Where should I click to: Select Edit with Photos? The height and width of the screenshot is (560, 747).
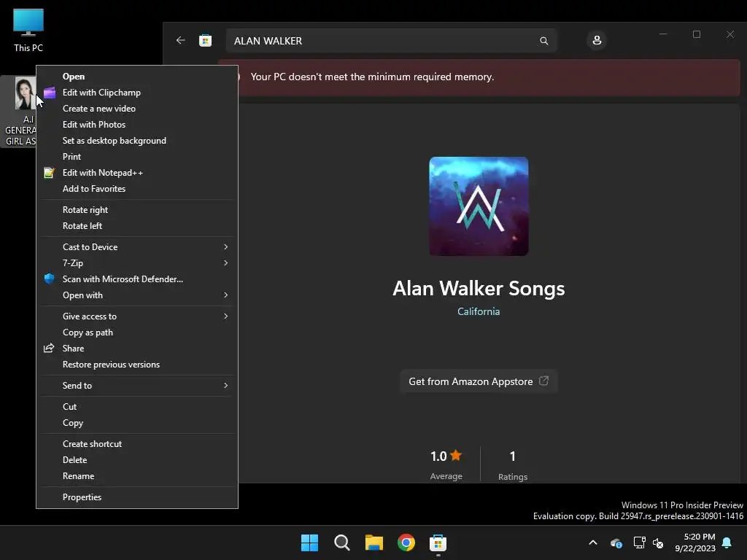[137, 124]
